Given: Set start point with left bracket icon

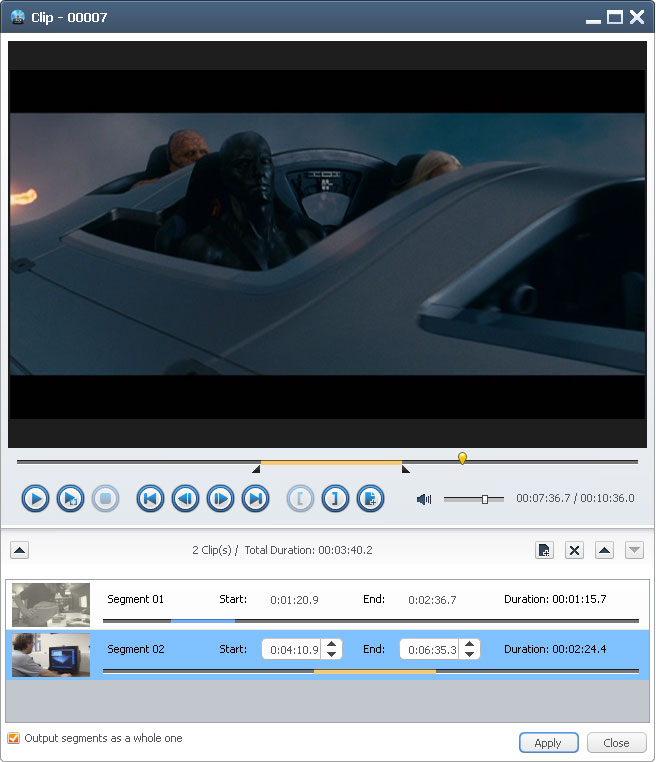Looking at the screenshot, I should point(300,499).
